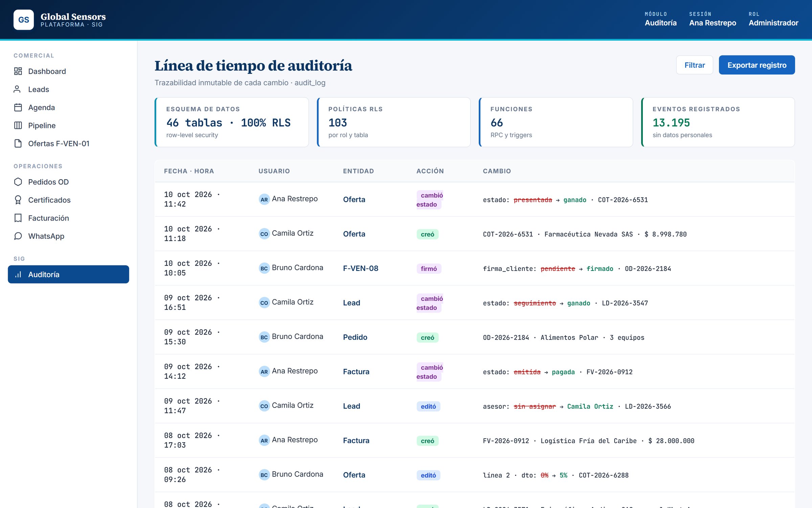The height and width of the screenshot is (508, 812).
Task: Click the Agenda calendar icon
Action: click(18, 107)
